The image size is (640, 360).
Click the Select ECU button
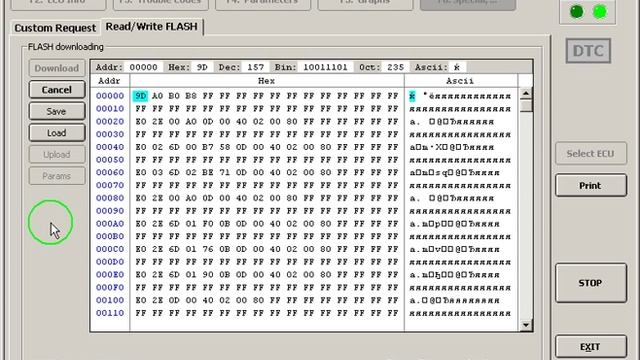[591, 153]
